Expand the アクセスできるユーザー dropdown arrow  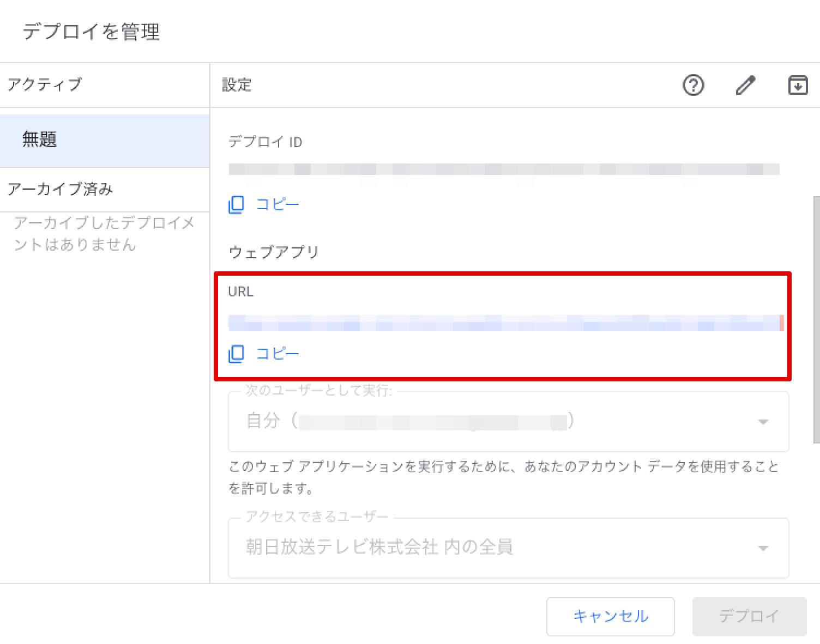[763, 548]
